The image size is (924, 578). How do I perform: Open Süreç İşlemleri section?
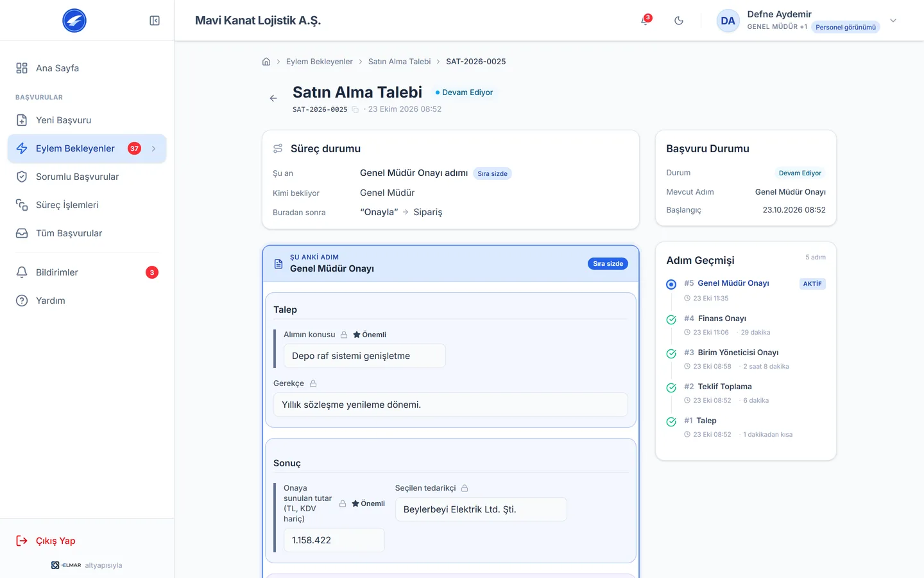coord(87,205)
